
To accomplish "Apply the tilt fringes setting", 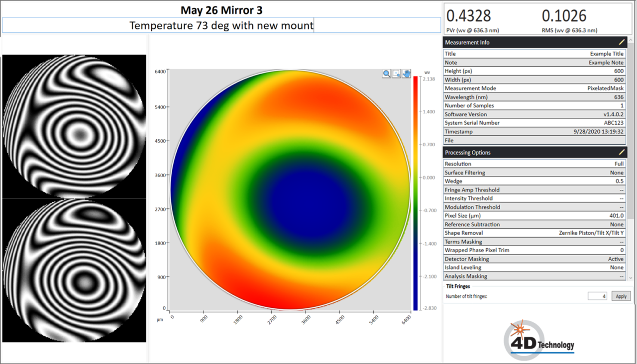I will [621, 296].
